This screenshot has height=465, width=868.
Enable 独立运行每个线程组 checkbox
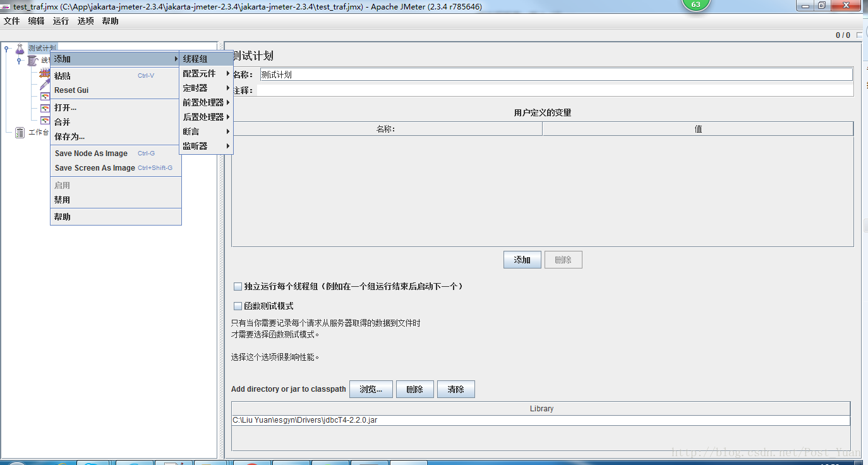pos(238,286)
